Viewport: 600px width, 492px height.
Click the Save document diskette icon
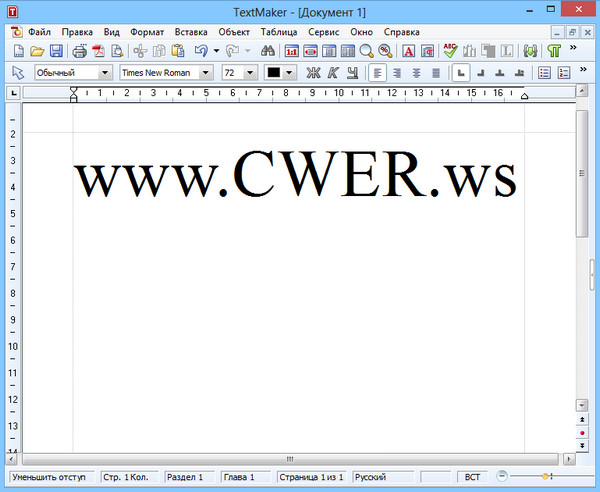pos(56,51)
